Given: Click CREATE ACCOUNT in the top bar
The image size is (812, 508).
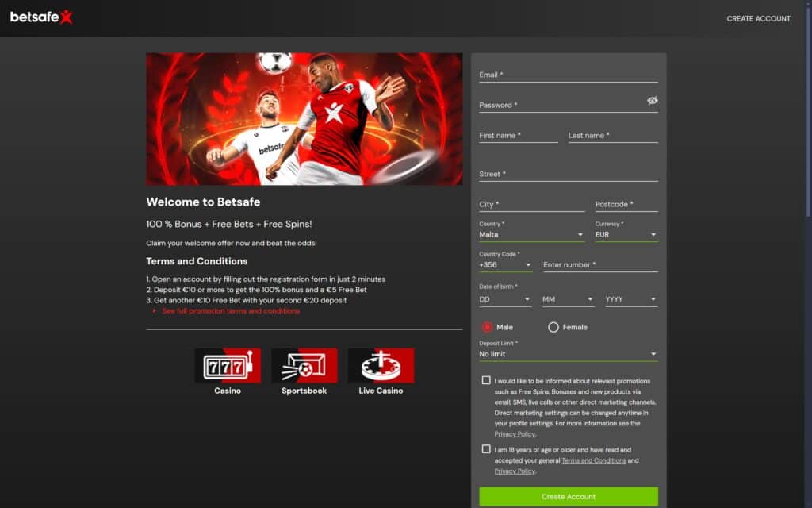Looking at the screenshot, I should (x=759, y=17).
